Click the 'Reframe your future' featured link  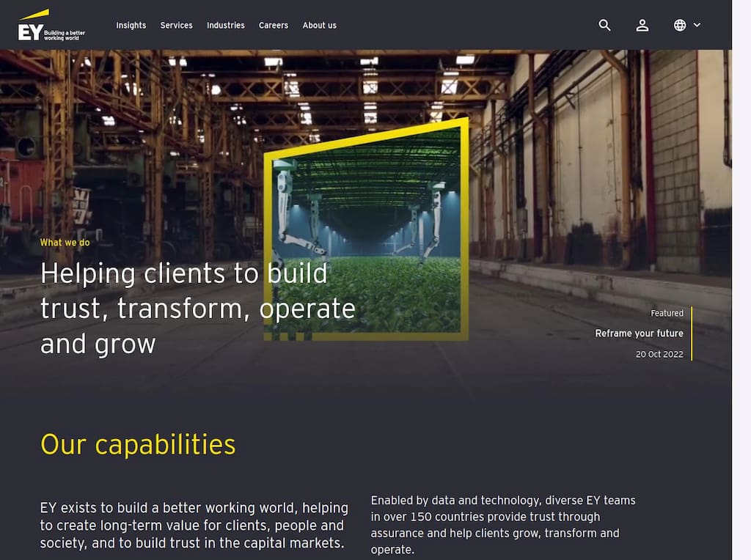[x=639, y=333]
